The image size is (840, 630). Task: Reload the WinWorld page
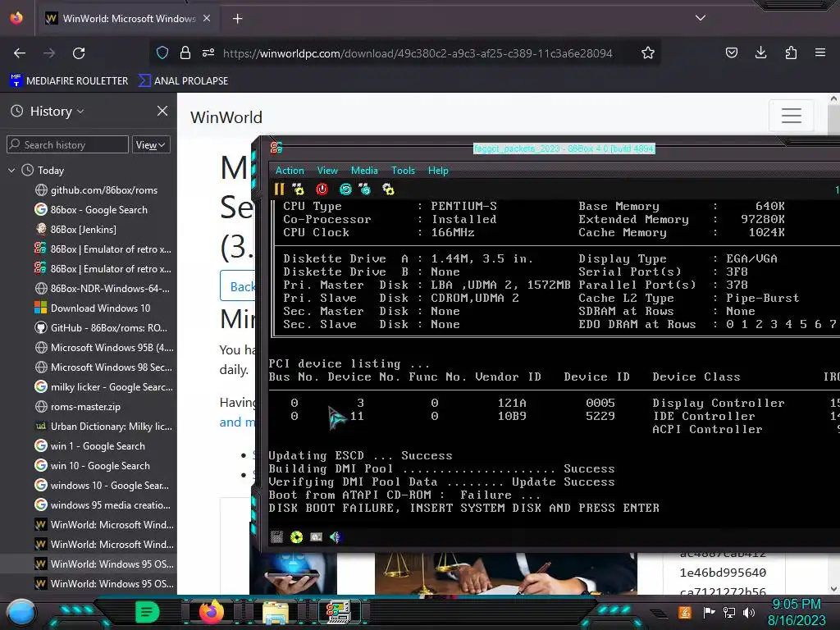point(79,53)
